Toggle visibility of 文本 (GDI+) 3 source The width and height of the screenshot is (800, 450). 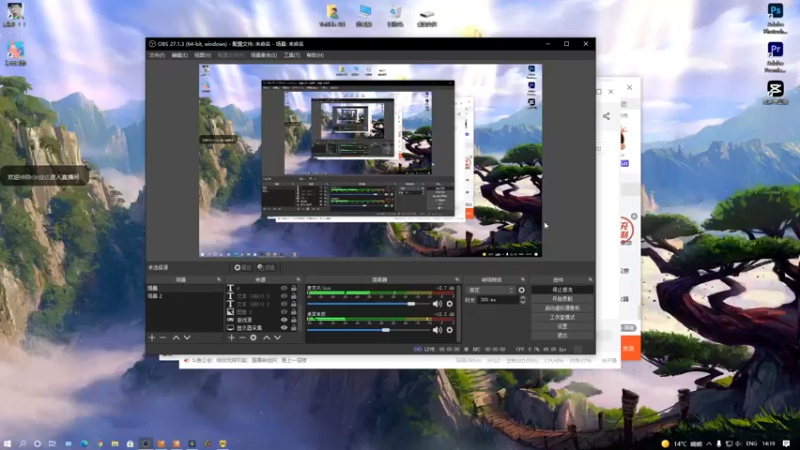click(x=284, y=296)
